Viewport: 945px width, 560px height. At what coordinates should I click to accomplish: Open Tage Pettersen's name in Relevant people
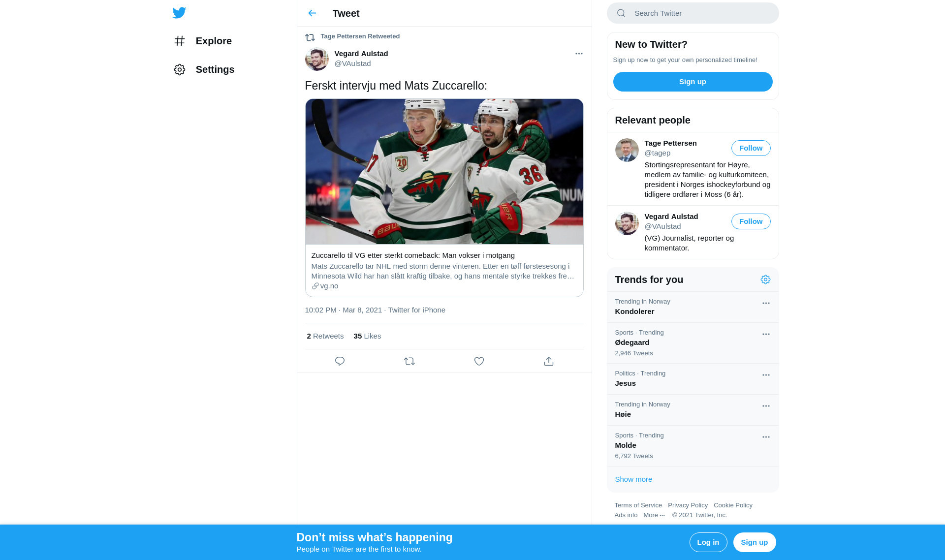[671, 143]
